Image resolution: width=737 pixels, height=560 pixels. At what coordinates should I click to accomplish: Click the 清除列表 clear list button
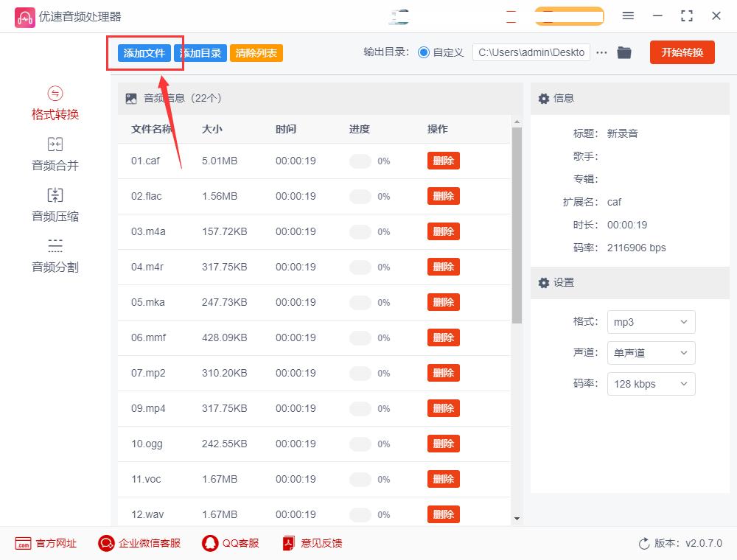pos(256,52)
